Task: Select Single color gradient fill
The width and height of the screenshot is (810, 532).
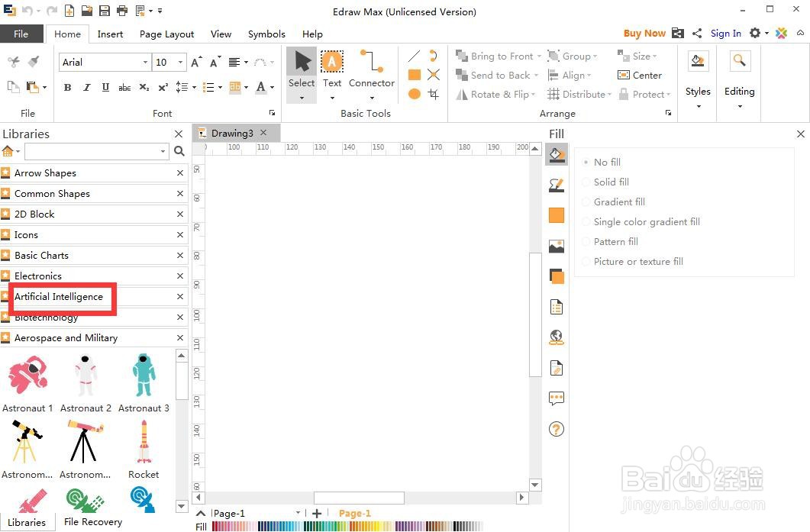Action: [x=641, y=221]
